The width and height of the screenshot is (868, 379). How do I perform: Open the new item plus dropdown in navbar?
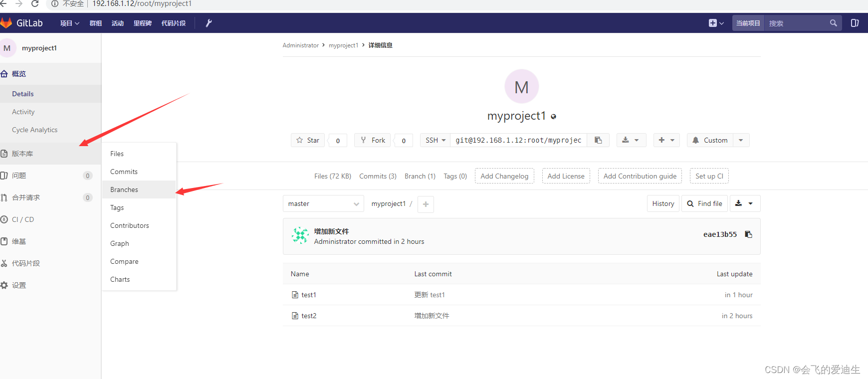coord(716,23)
